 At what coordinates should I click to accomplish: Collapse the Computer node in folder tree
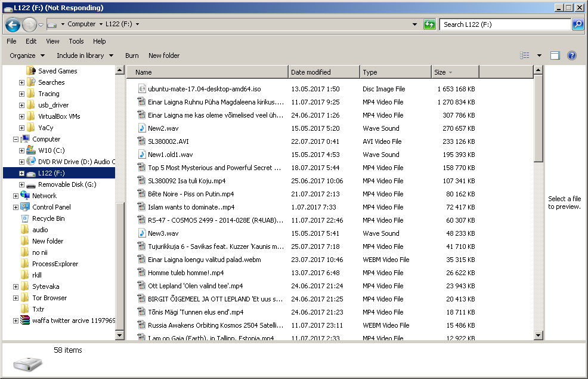16,139
